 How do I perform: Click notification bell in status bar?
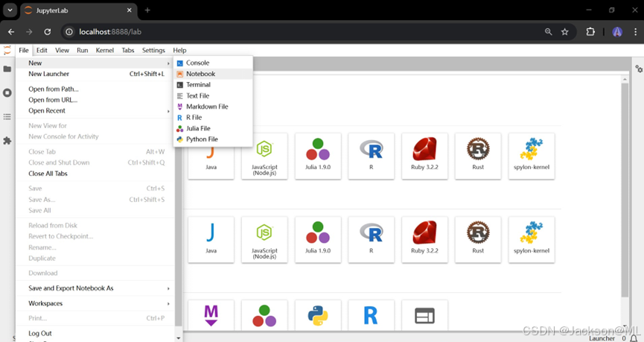pos(634,338)
